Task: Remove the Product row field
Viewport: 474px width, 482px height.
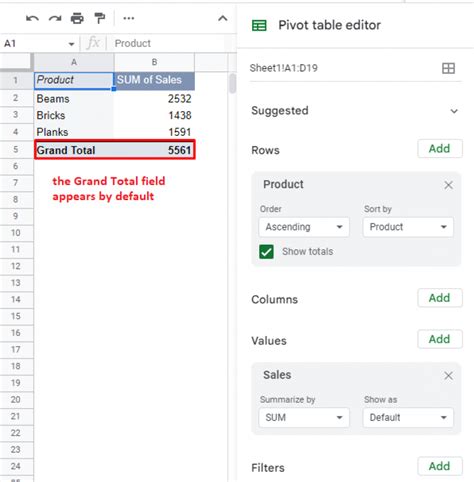Action: point(448,185)
